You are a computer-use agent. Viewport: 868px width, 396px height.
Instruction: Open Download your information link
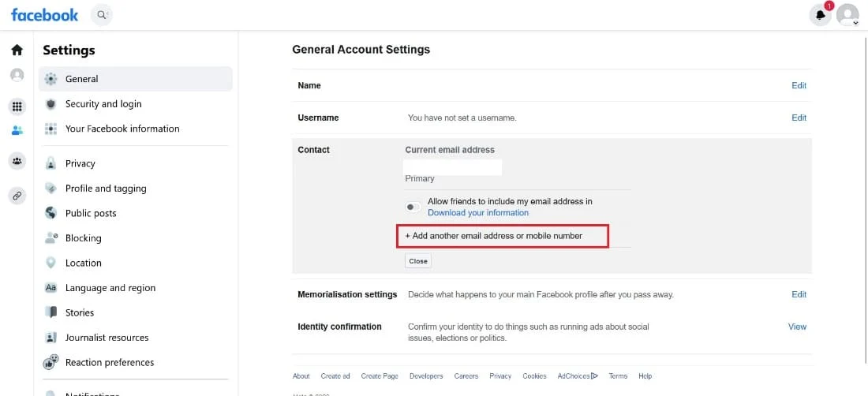(477, 212)
